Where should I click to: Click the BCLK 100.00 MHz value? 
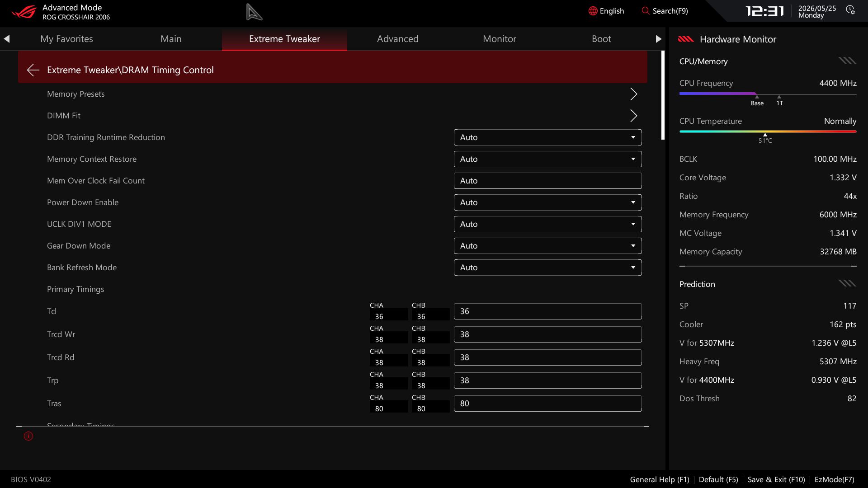click(835, 159)
